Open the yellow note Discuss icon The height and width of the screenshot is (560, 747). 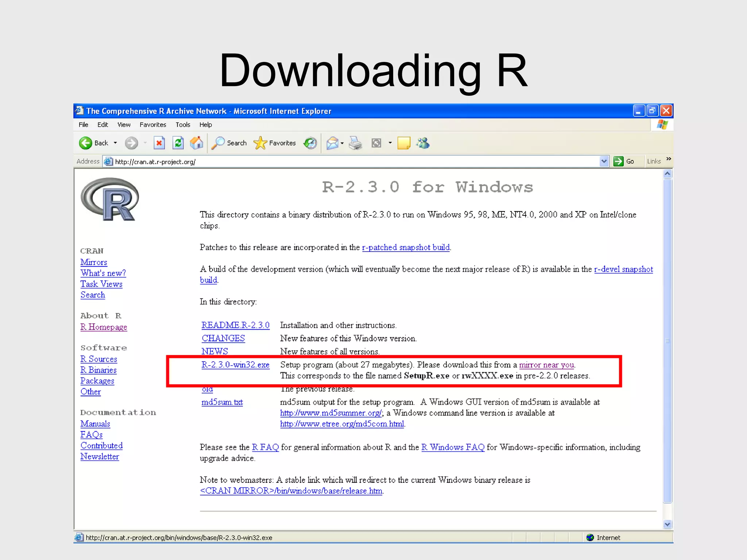pos(404,143)
